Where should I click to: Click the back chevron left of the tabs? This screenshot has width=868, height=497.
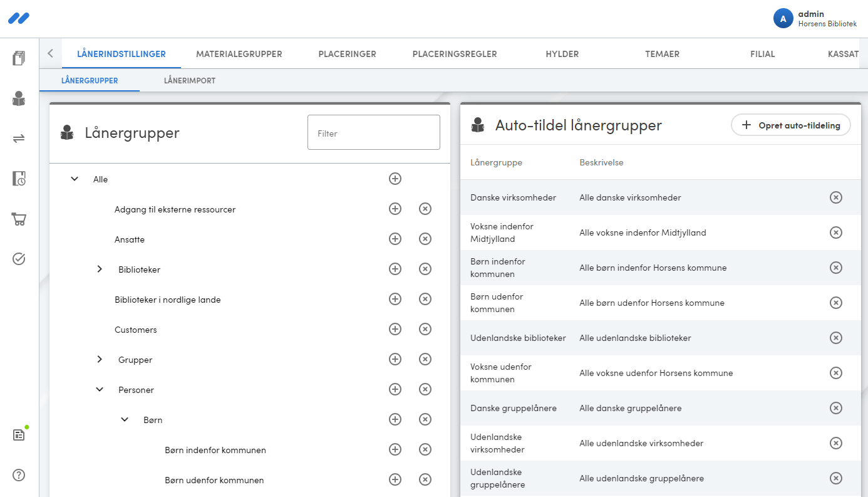(x=51, y=54)
